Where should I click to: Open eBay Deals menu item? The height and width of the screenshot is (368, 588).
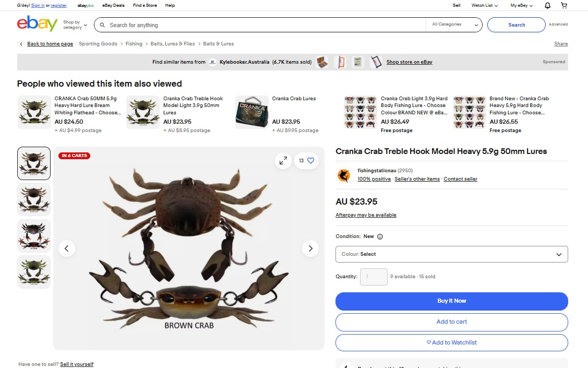point(113,5)
